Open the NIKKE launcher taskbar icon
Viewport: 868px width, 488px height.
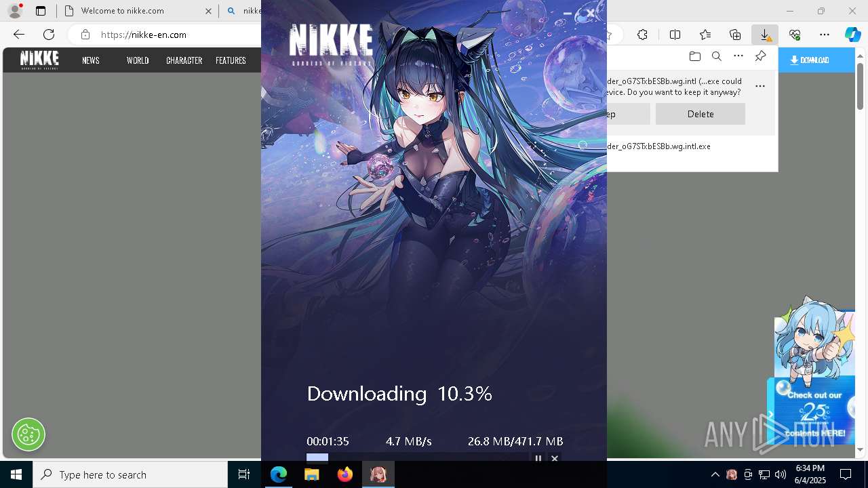click(x=378, y=474)
